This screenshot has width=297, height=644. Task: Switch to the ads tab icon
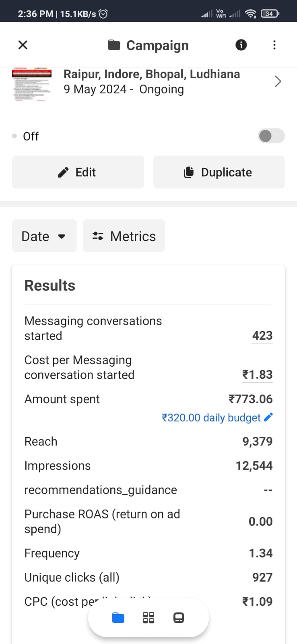pos(179,618)
